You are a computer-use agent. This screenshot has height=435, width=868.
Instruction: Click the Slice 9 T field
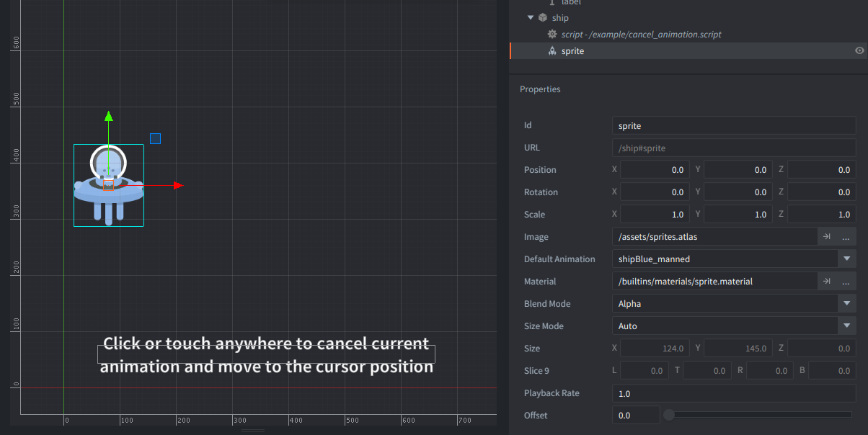click(x=707, y=371)
